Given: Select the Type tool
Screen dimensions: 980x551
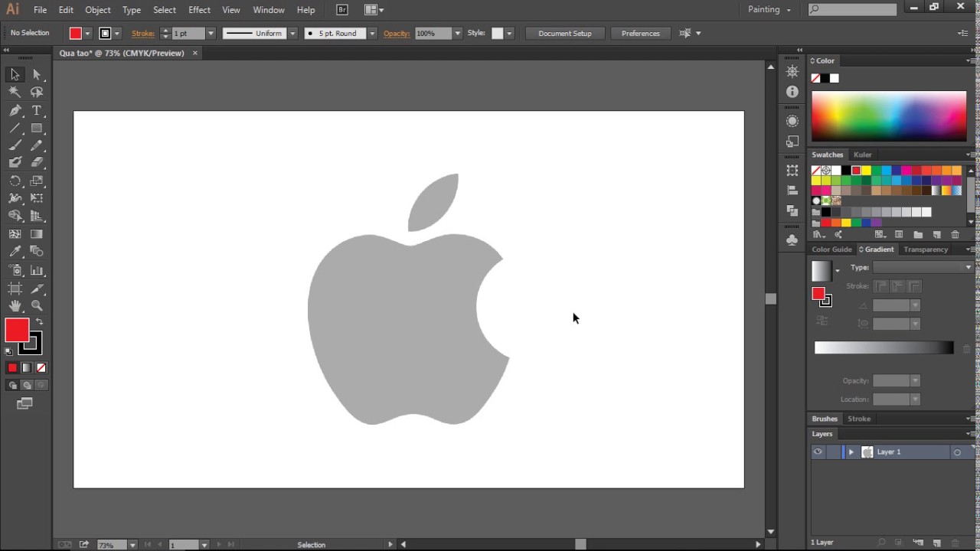Looking at the screenshot, I should pos(36,110).
